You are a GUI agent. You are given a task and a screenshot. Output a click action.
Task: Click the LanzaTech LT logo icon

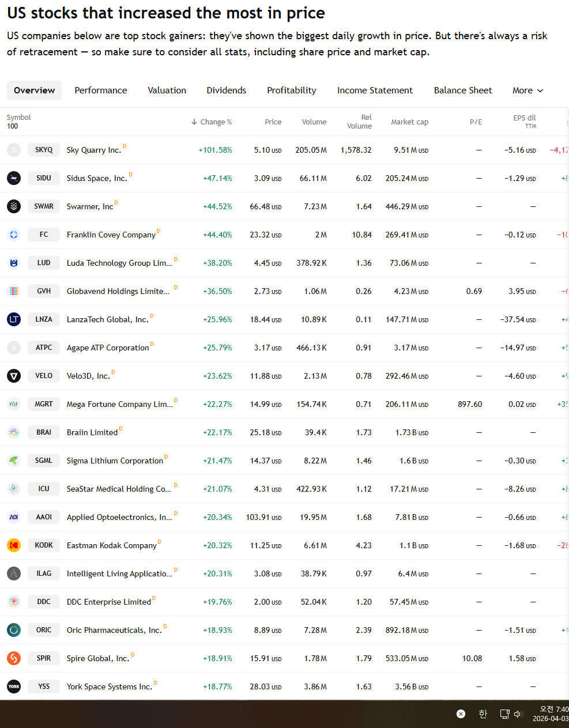click(x=14, y=319)
